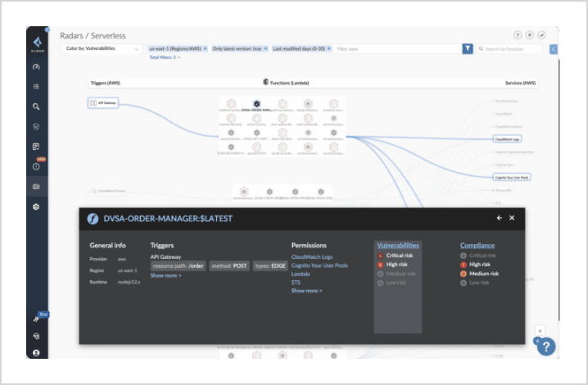588x385 pixels.
Task: Open CloudWatch Logs permission link in panel
Action: 312,257
